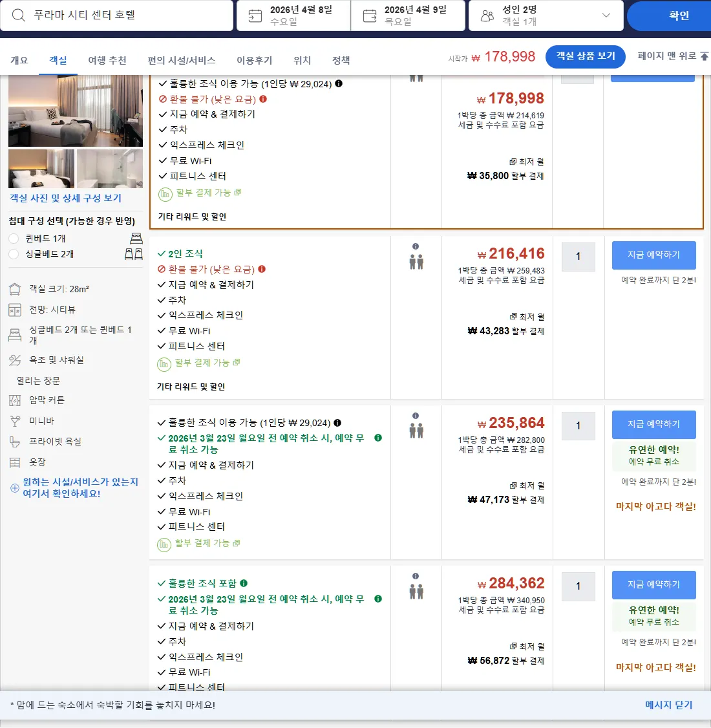The width and height of the screenshot is (711, 728).
Task: Click 지금 예약하기 for 216,416 offer
Action: (x=654, y=255)
